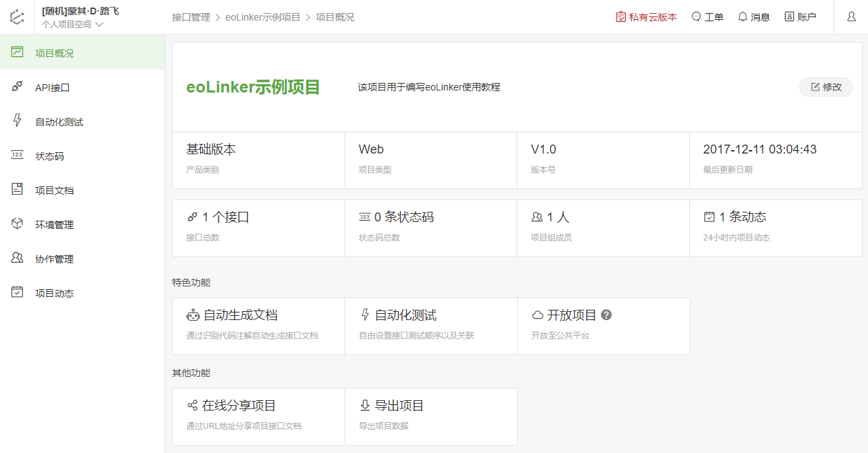Open 协作管理 in the sidebar
868x453 pixels.
82,258
